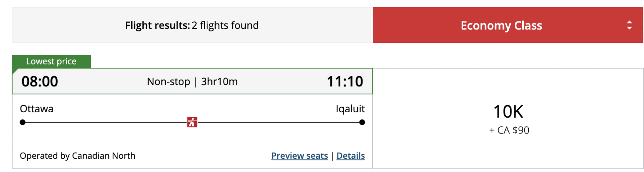Click Operated by Canadian North text
Viewport: 644px width, 172px height.
coord(77,156)
